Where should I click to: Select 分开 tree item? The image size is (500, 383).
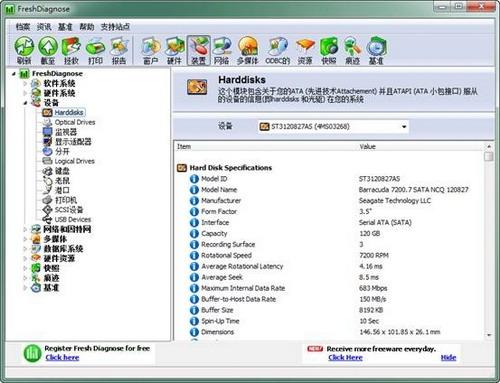click(62, 151)
